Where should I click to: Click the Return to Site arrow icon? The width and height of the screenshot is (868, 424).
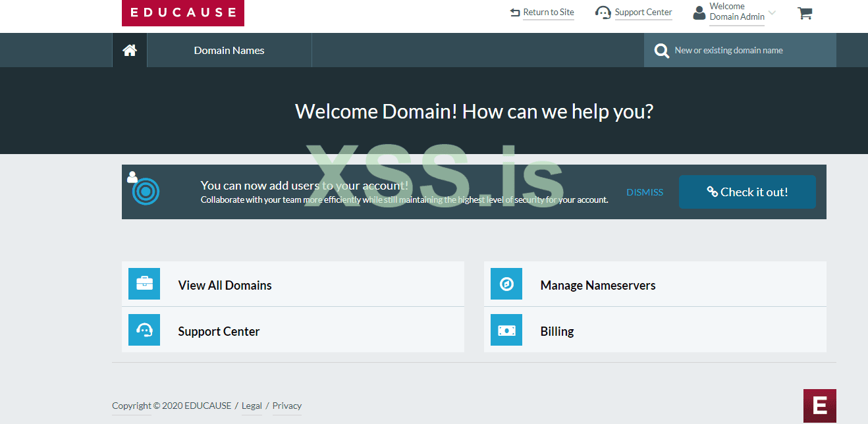tap(515, 13)
